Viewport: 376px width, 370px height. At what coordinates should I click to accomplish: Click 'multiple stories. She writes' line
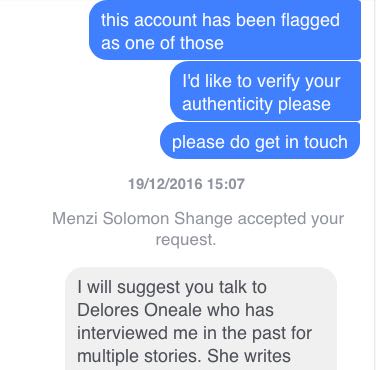coord(184,356)
